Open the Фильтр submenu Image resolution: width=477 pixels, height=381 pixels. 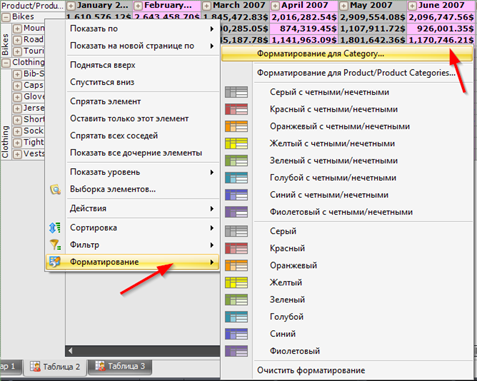pyautogui.click(x=132, y=245)
